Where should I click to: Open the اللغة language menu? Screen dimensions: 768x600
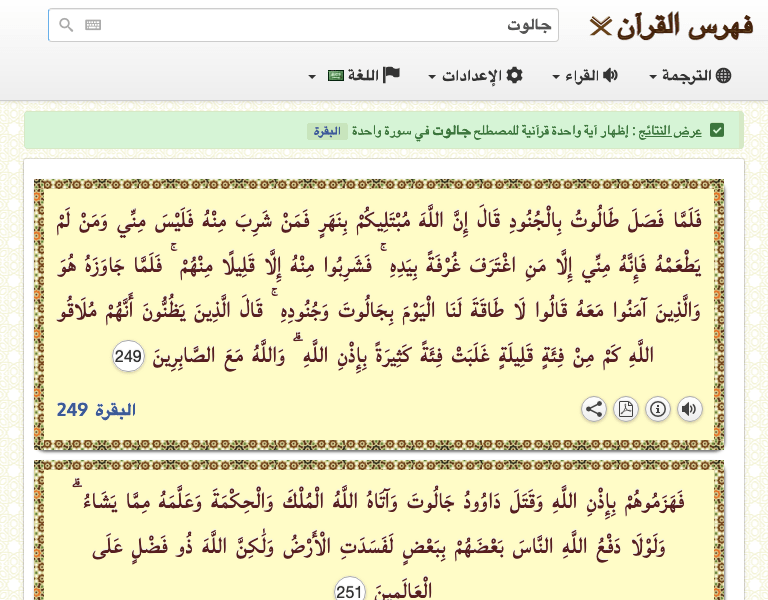click(x=354, y=76)
